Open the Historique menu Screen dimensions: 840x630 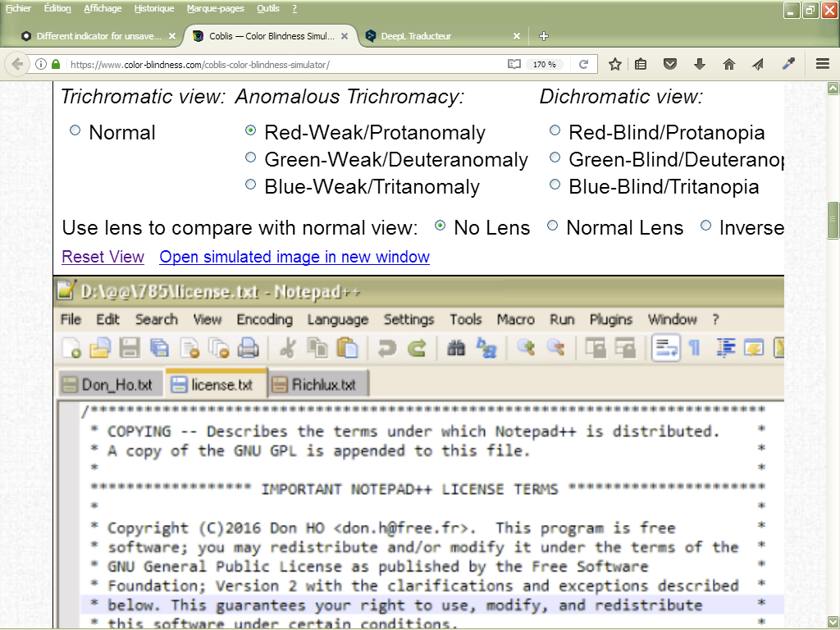coord(153,8)
